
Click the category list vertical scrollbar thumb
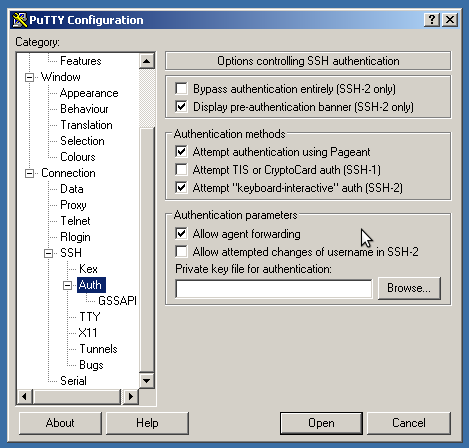[x=147, y=249]
